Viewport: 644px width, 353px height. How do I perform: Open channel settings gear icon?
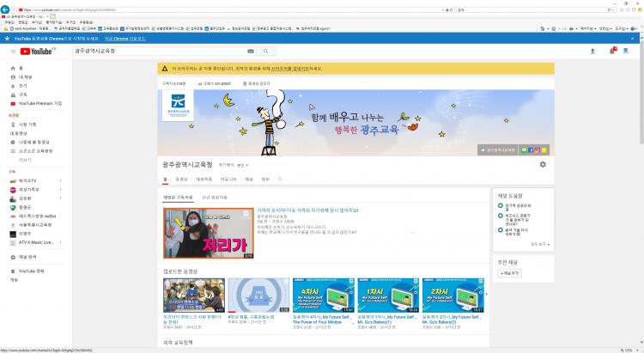coord(543,164)
